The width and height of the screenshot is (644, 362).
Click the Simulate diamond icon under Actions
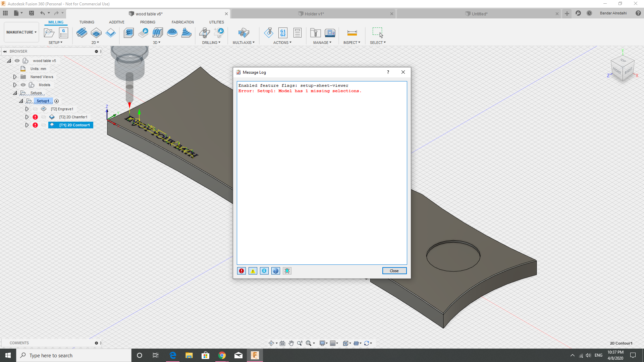[269, 33]
